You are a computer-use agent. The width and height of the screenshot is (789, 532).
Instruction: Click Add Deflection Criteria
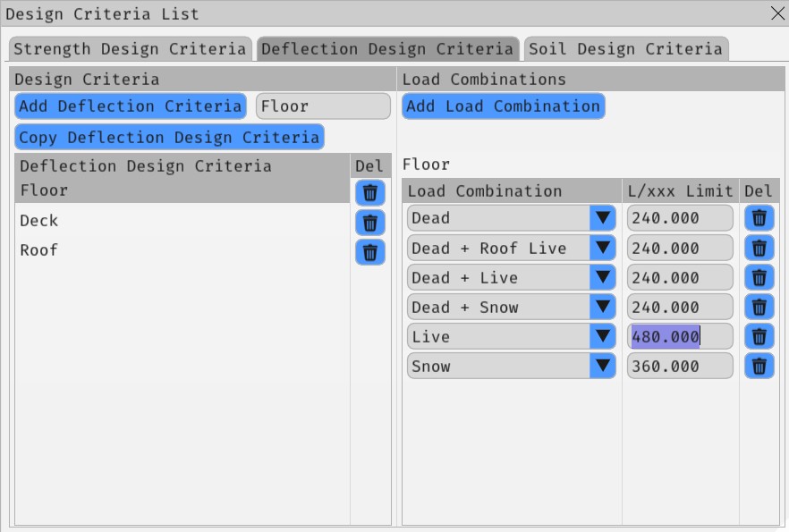point(129,106)
